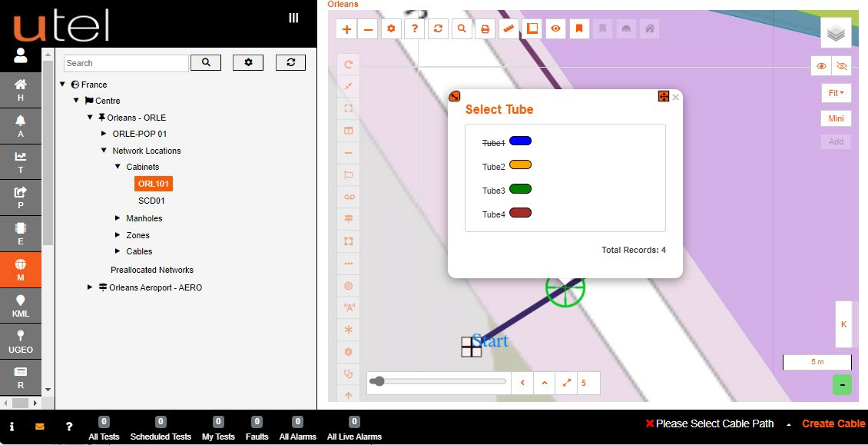Zoom in with the plus map button
Viewport: 868px width, 445px height.
click(x=346, y=29)
